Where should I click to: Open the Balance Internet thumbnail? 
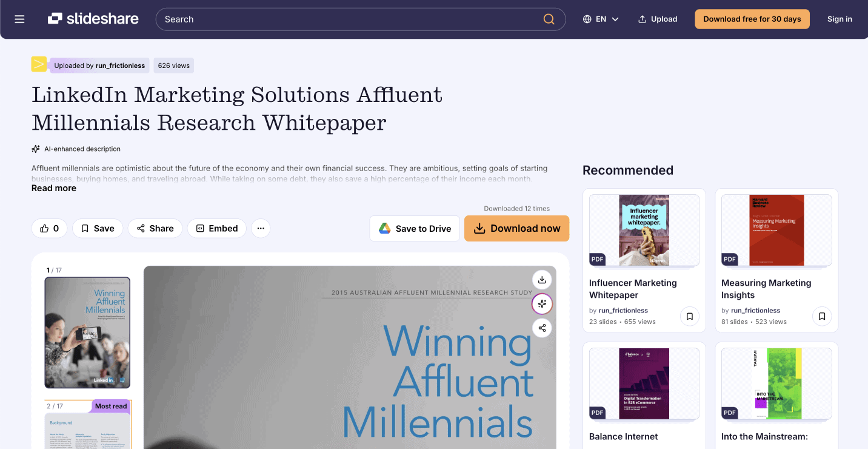[644, 384]
